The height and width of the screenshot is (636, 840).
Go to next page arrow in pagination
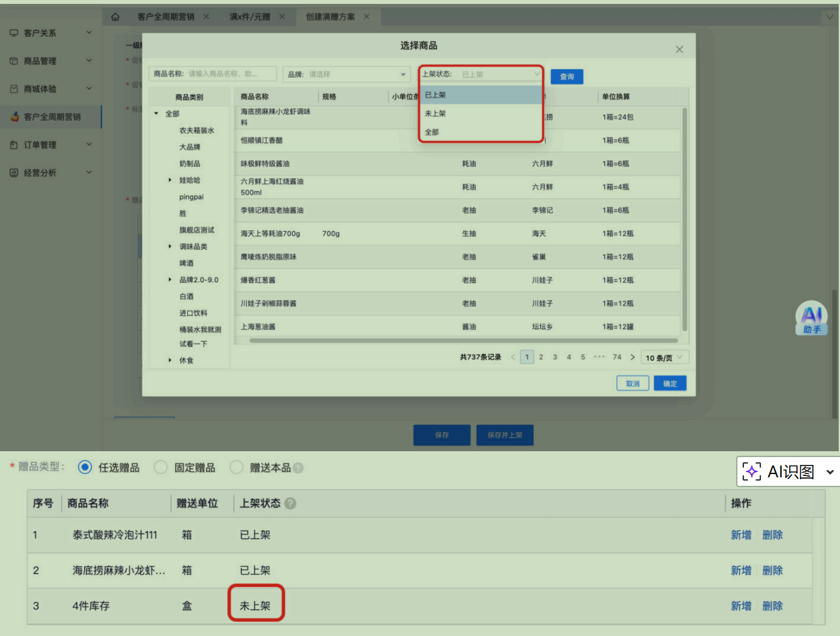click(x=632, y=357)
